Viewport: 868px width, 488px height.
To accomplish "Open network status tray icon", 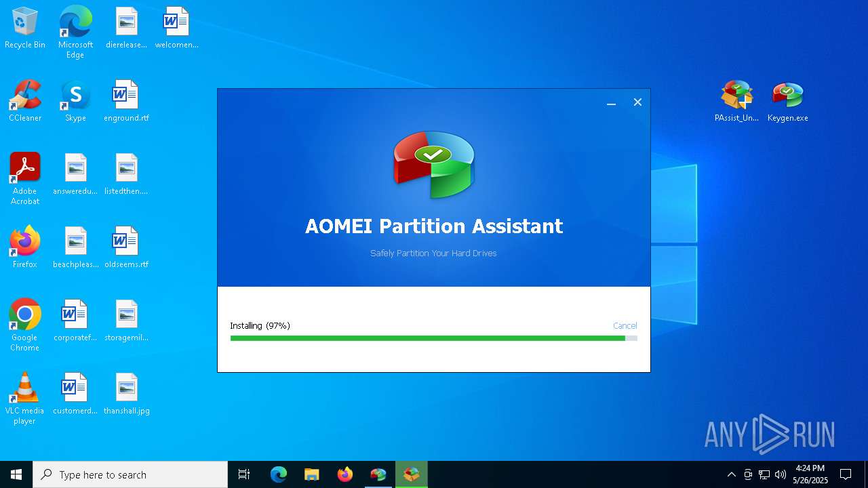I will click(764, 474).
